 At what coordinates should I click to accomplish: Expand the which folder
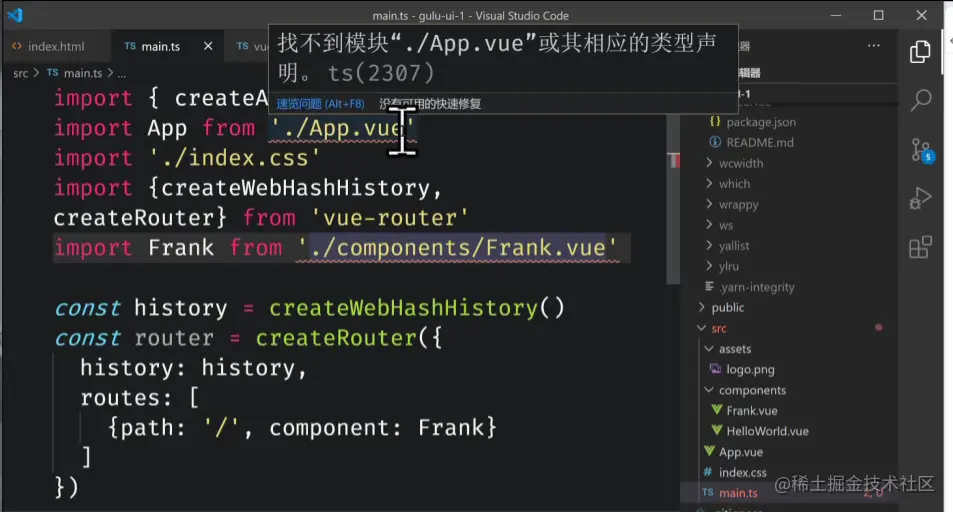coord(734,184)
